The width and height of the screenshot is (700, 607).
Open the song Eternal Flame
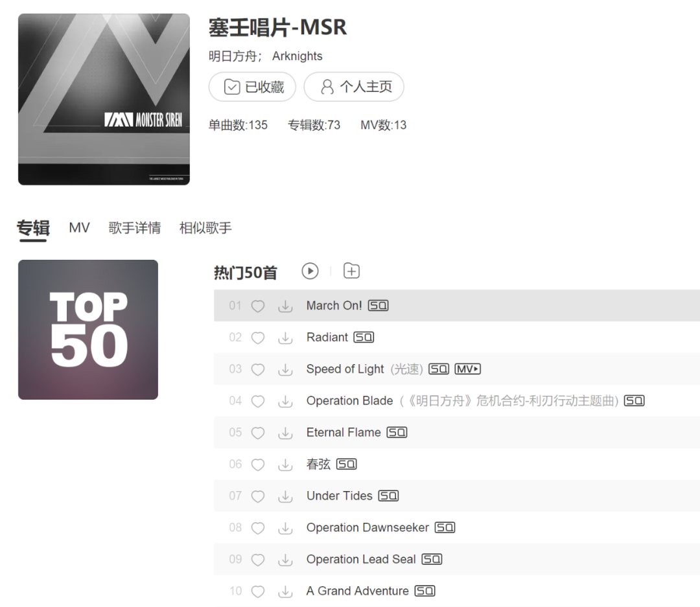point(344,433)
